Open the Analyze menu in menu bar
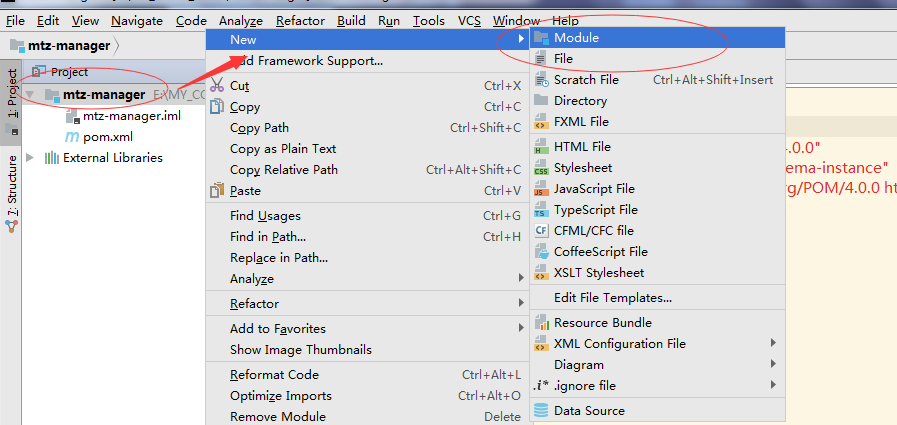Viewport: 897px width, 425px height. tap(240, 20)
